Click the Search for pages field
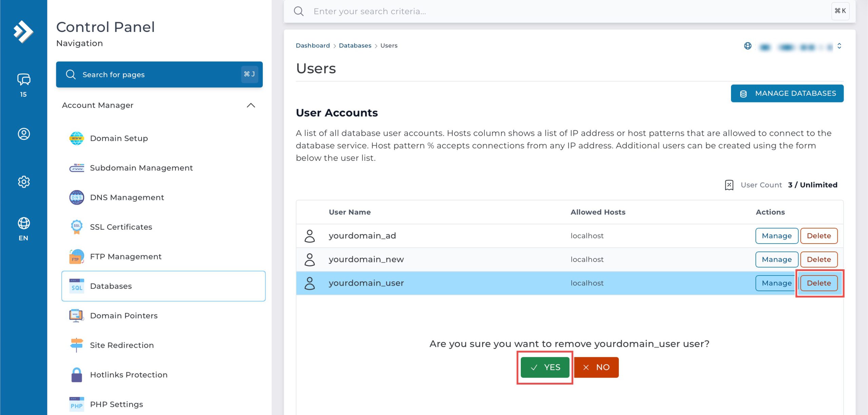The width and height of the screenshot is (868, 415). [159, 74]
